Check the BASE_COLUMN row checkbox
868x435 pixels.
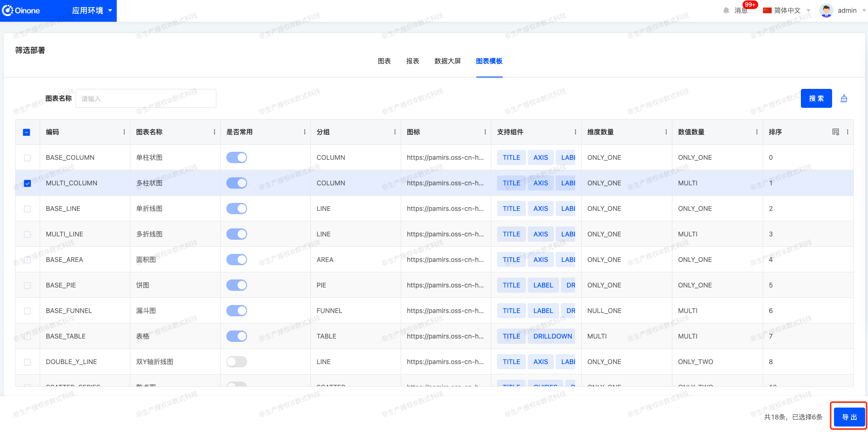tap(27, 158)
